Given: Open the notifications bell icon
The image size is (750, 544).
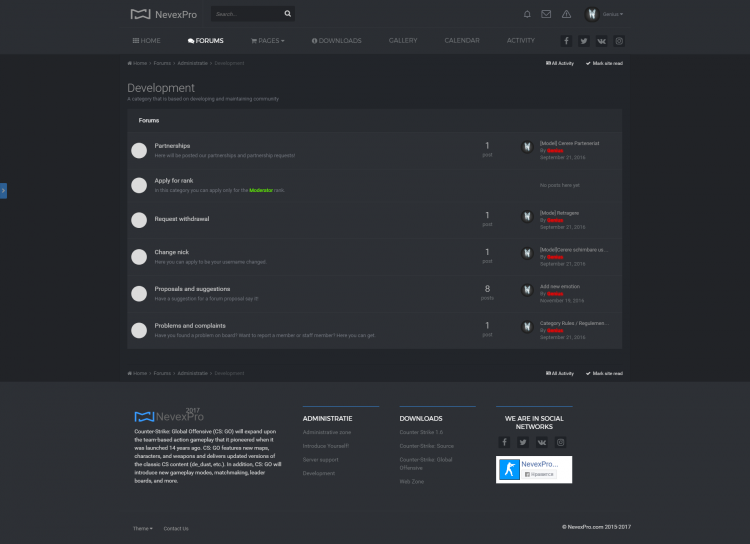Looking at the screenshot, I should coord(527,14).
